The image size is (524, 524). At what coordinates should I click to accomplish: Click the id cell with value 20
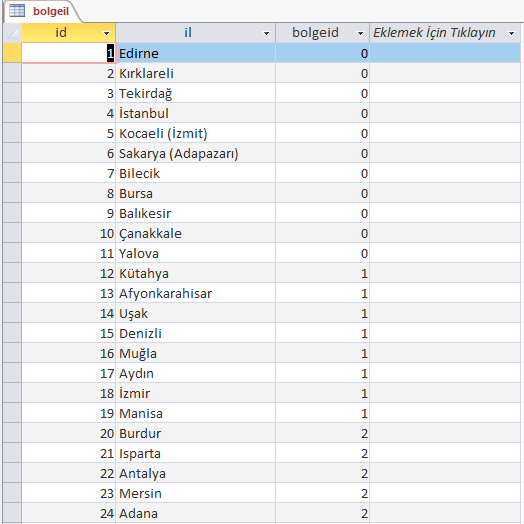pos(69,433)
